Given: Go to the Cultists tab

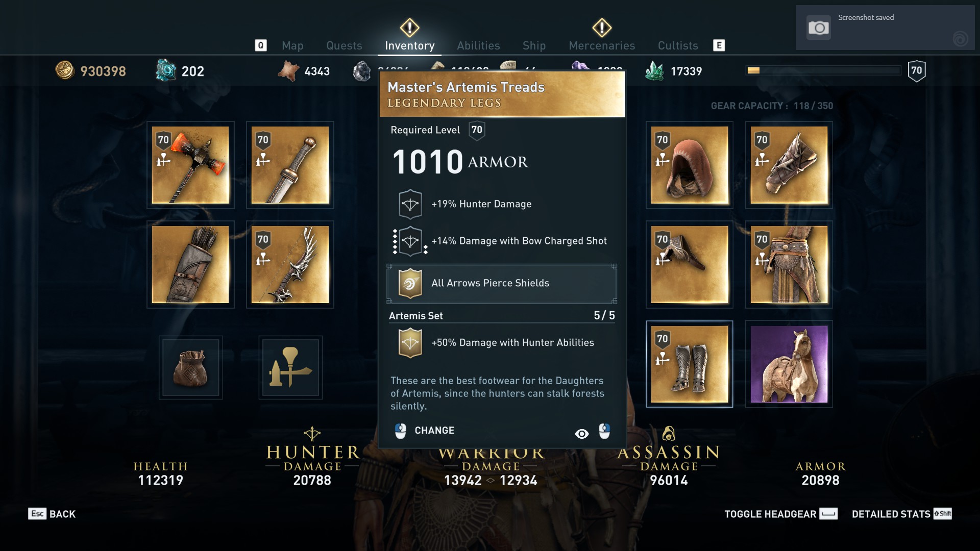Looking at the screenshot, I should 678,45.
